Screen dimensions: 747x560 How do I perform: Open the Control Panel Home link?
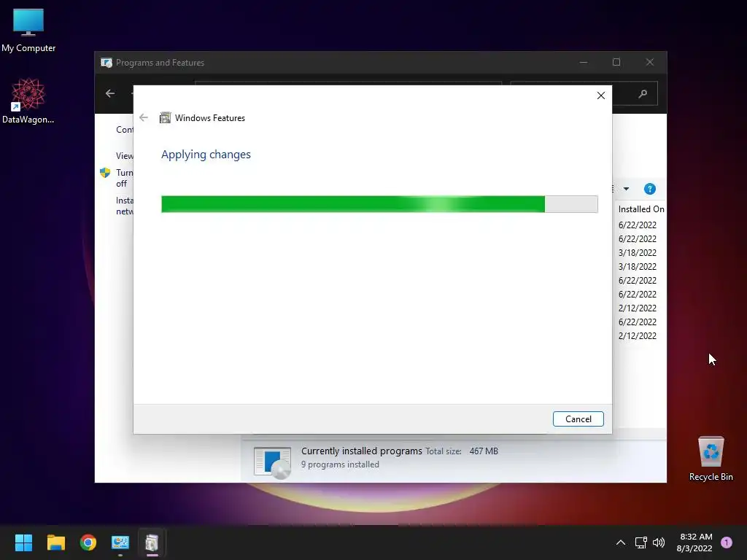pyautogui.click(x=125, y=130)
